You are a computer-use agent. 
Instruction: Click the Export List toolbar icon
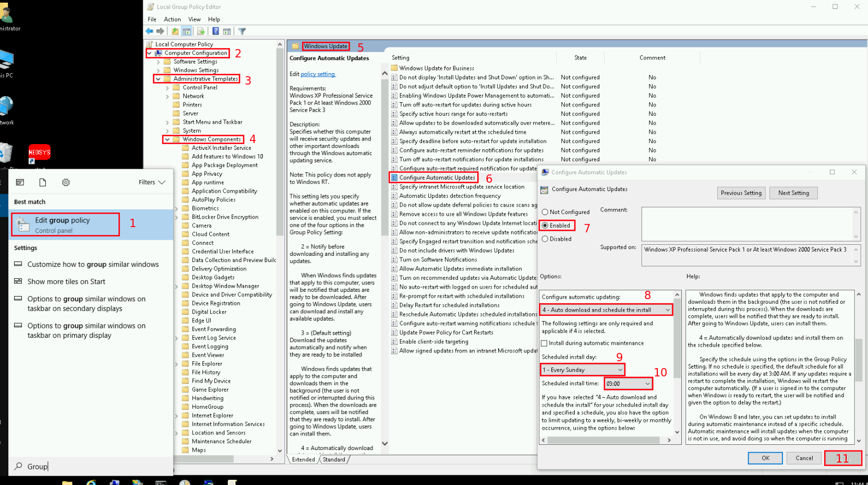point(201,31)
